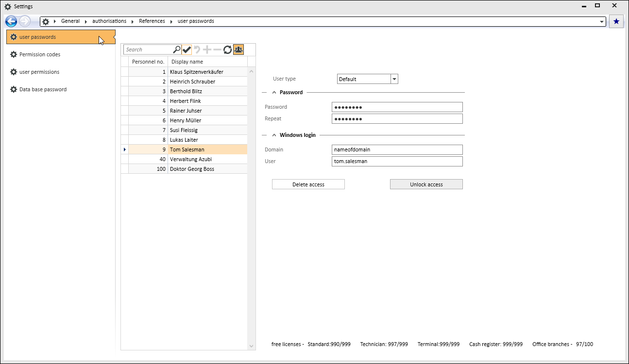
Task: Click the plus add icon
Action: pyautogui.click(x=207, y=50)
